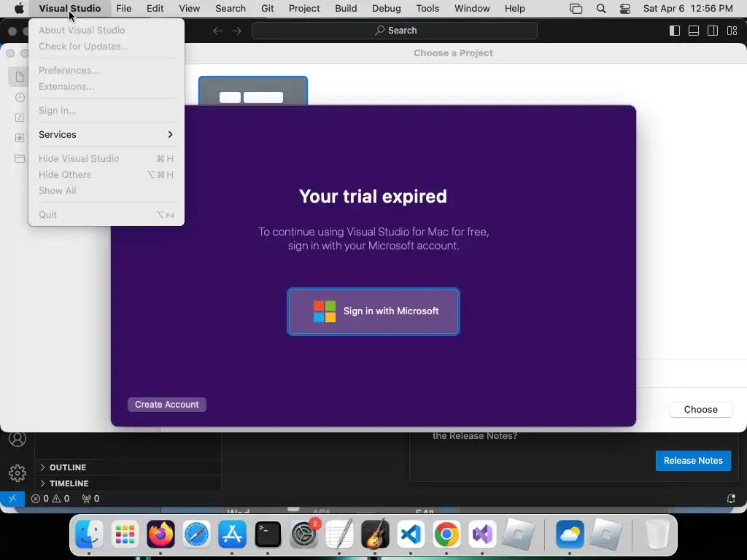
Task: Open the Apple menu
Action: click(19, 9)
